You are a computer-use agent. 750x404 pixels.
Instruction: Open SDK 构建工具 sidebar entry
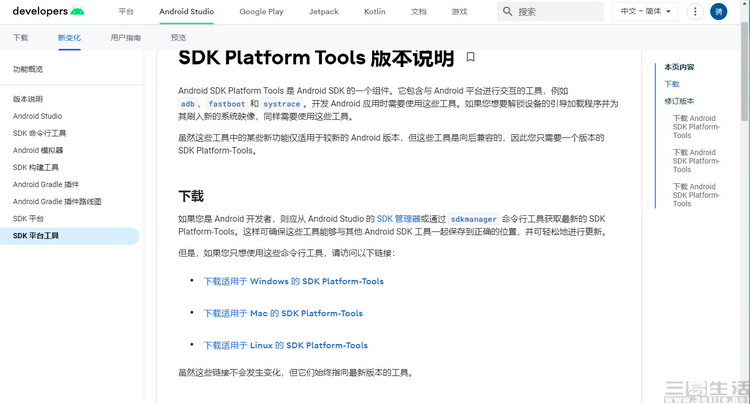pyautogui.click(x=35, y=167)
